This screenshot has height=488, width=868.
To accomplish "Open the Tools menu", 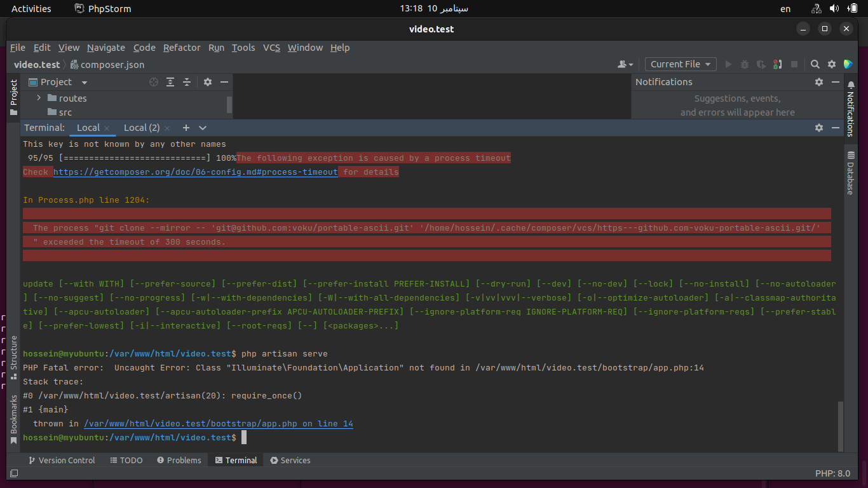I will pos(243,48).
